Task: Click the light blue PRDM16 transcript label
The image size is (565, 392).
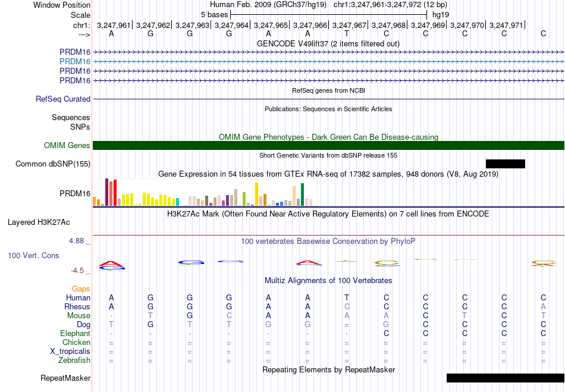Action: pyautogui.click(x=75, y=62)
